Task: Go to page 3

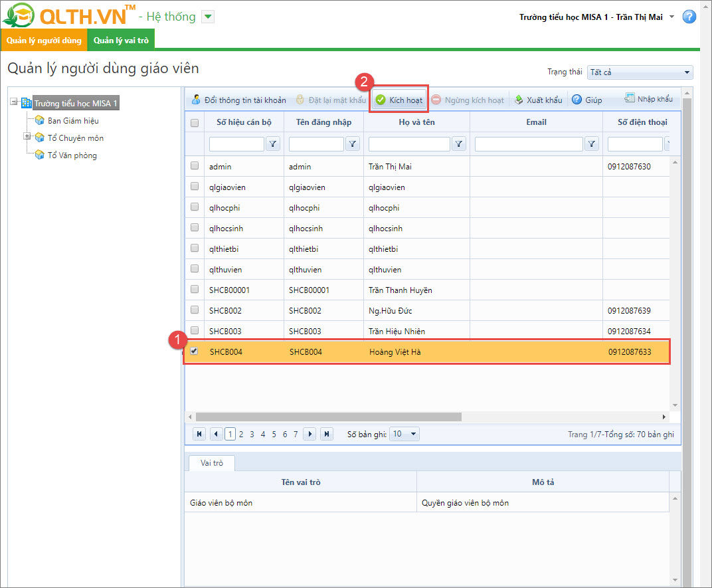Action: [252, 435]
